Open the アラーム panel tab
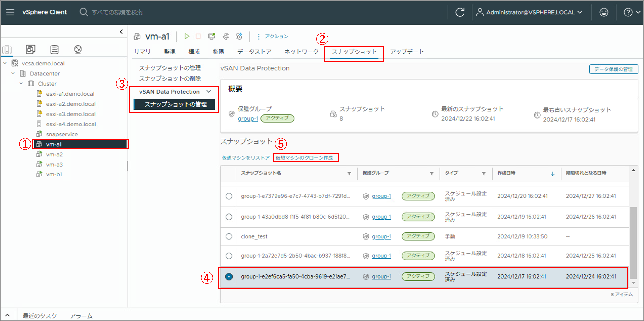 point(81,316)
